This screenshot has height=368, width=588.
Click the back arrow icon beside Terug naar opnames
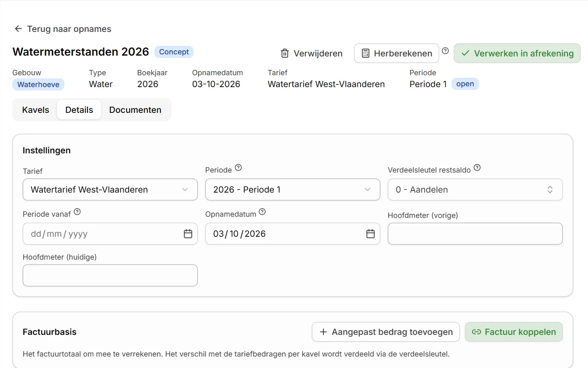(x=18, y=29)
